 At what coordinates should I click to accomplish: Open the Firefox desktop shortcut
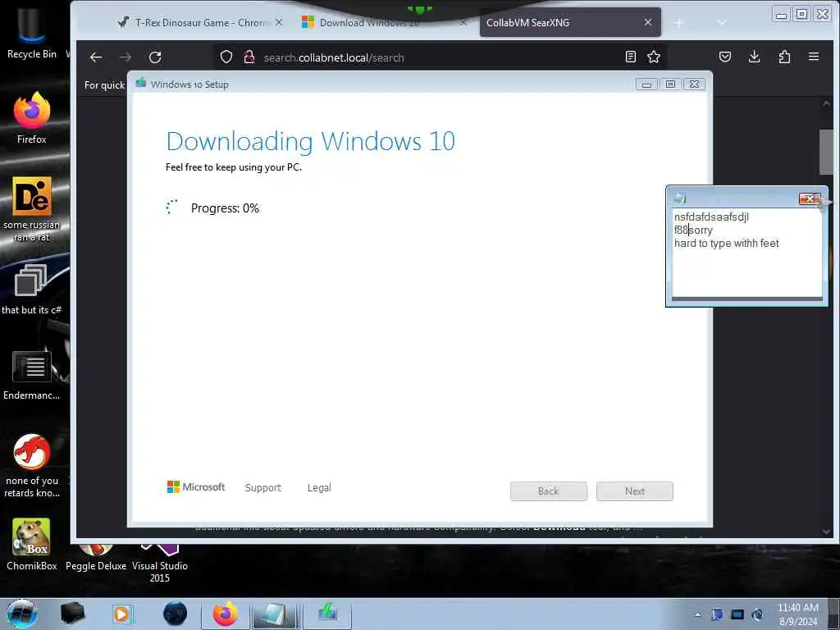tap(32, 118)
